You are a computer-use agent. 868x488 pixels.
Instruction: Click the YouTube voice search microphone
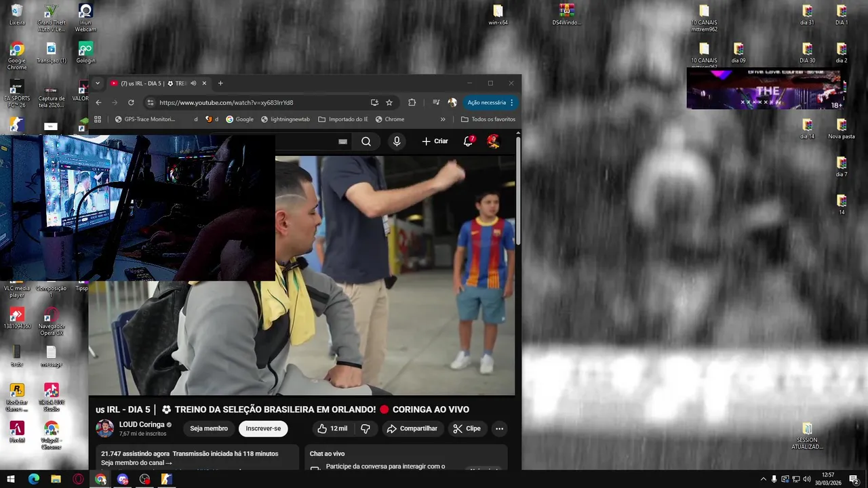[x=397, y=141]
